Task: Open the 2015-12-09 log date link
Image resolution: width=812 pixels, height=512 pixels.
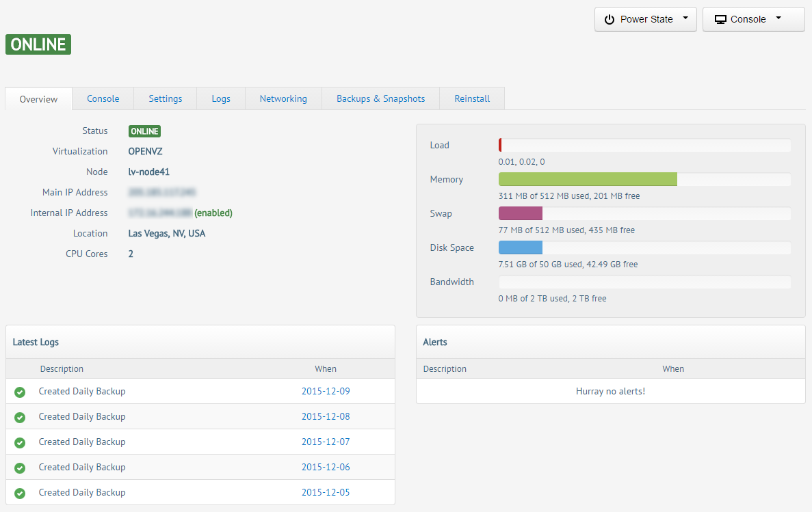Action: [x=326, y=392]
